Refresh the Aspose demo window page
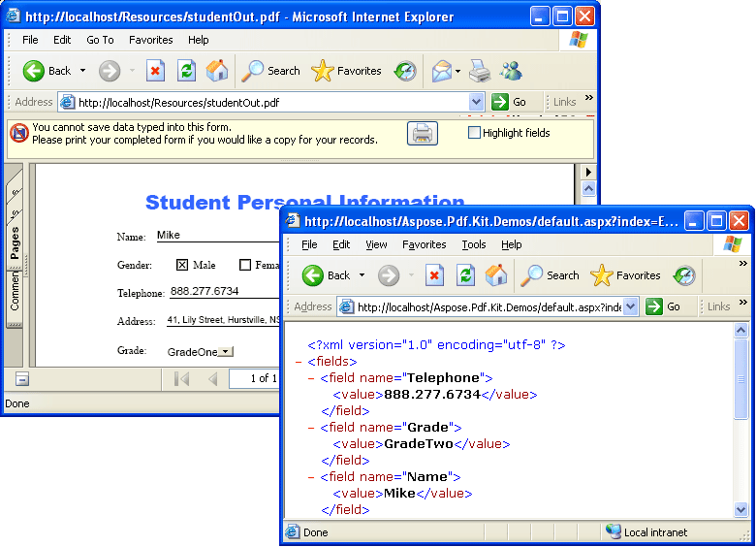This screenshot has height=547, width=756. pos(465,275)
